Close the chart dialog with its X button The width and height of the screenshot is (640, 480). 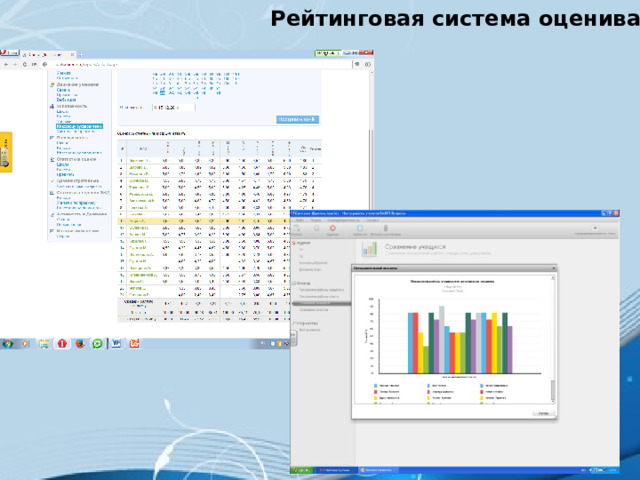click(x=553, y=268)
